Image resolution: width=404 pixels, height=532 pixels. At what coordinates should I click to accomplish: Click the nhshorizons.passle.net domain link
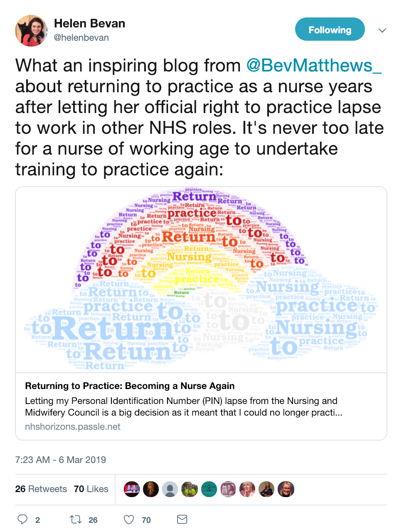73,427
